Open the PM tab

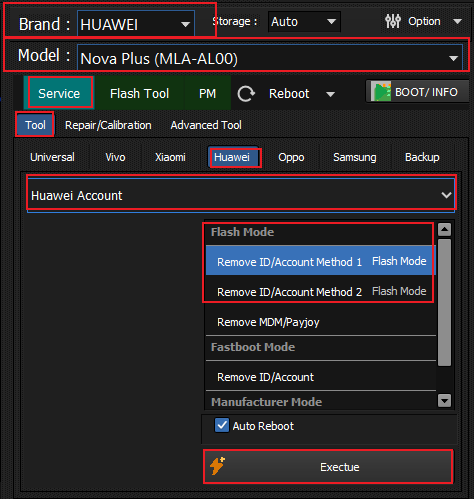tap(207, 93)
